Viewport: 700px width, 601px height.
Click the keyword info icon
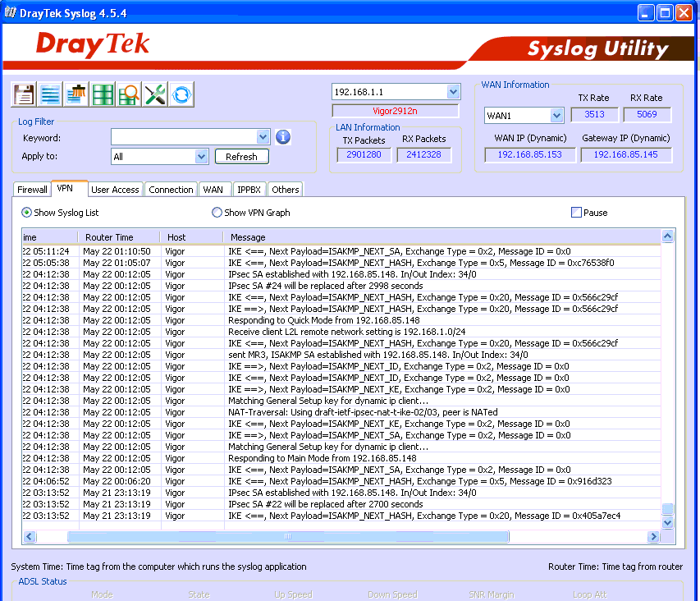pos(282,137)
